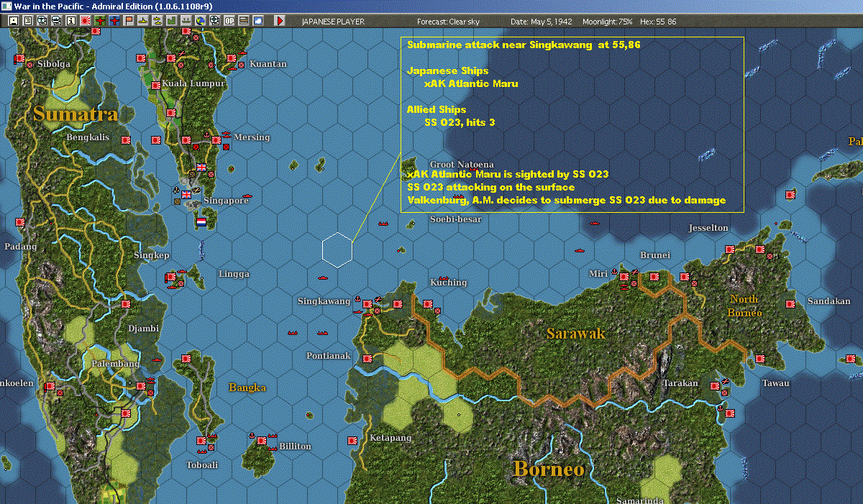The height and width of the screenshot is (504, 863).
Task: Click the Japanese base flag at Pontianak
Action: pyautogui.click(x=367, y=359)
